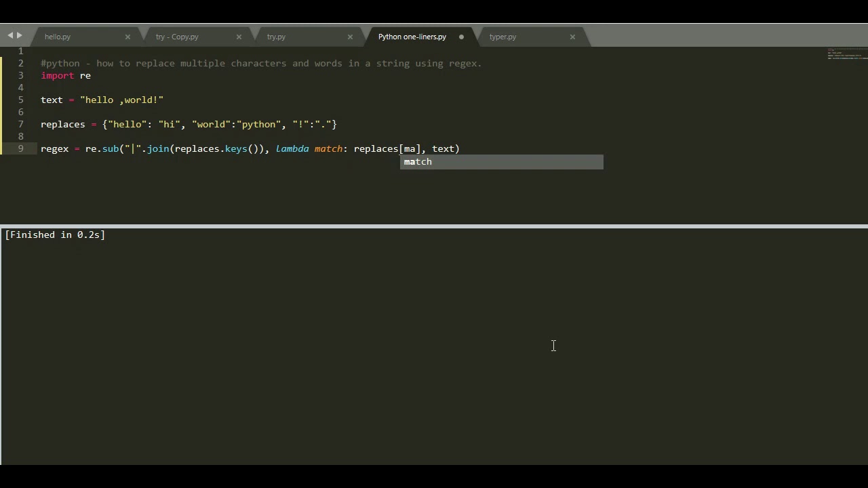Screen dimensions: 868x488
Task: Click the "python" string in the dictionary
Action: (258, 124)
